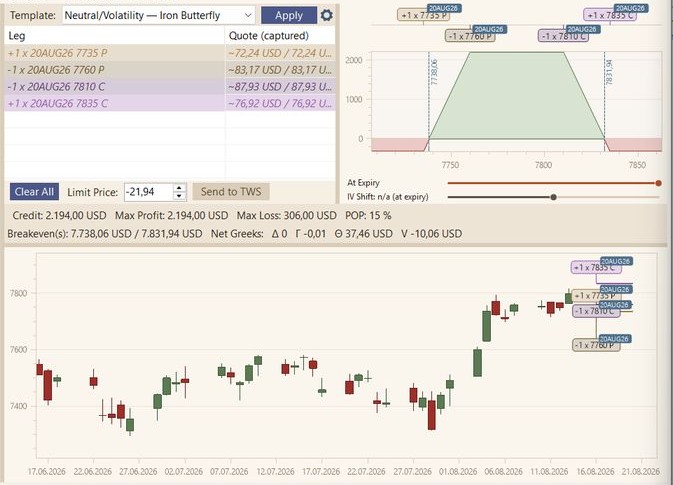The height and width of the screenshot is (485, 673).
Task: Click -1 x 7760 P tag above payoff chart
Action: [x=470, y=36]
